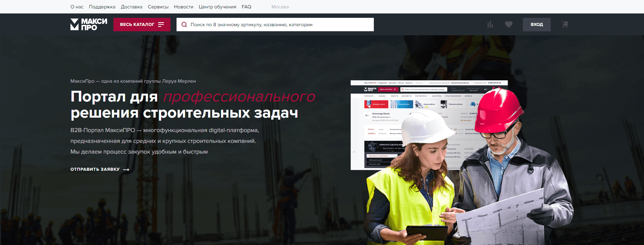Open Доставка in the top navigation

[x=132, y=7]
